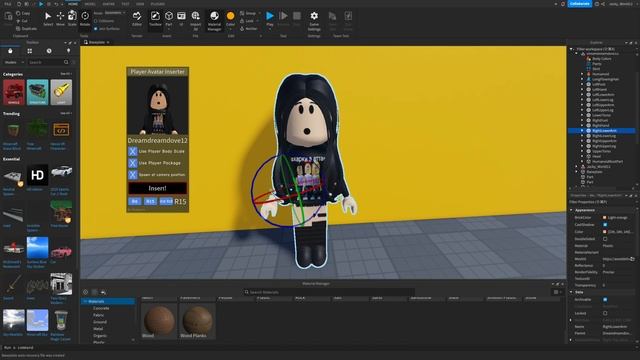This screenshot has width=640, height=360.
Task: Choose the Select tool in the ribbon
Action: pyautogui.click(x=48, y=19)
